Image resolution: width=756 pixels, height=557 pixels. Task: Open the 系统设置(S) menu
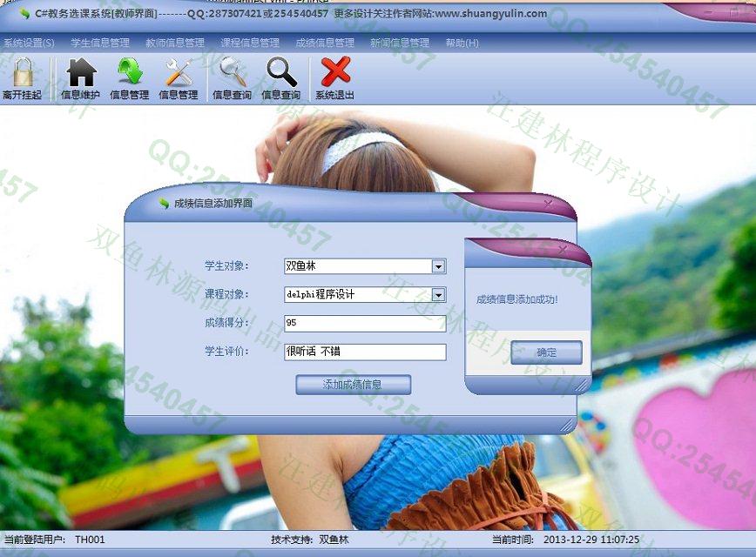point(29,43)
